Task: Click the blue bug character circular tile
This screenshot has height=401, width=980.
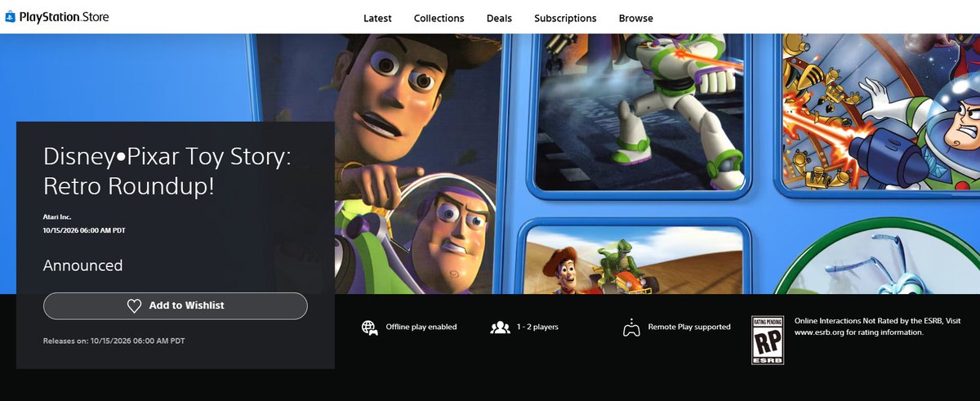Action: [878, 256]
